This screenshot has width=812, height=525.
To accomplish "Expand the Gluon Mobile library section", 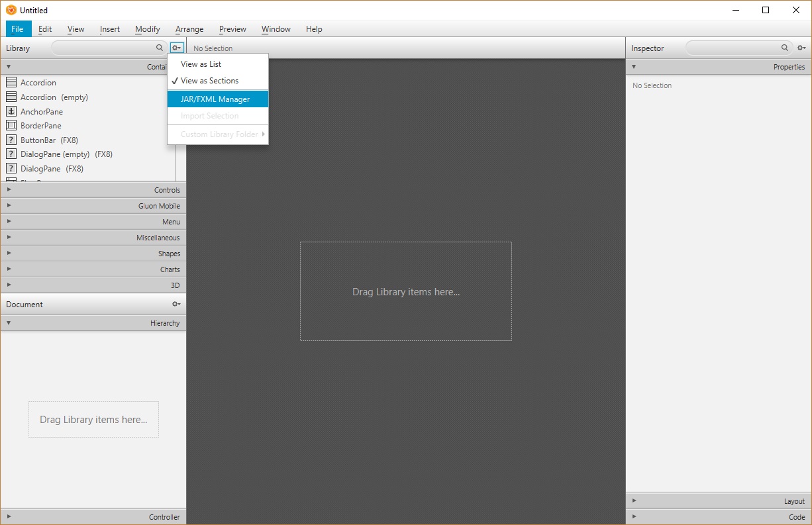I will tap(93, 206).
